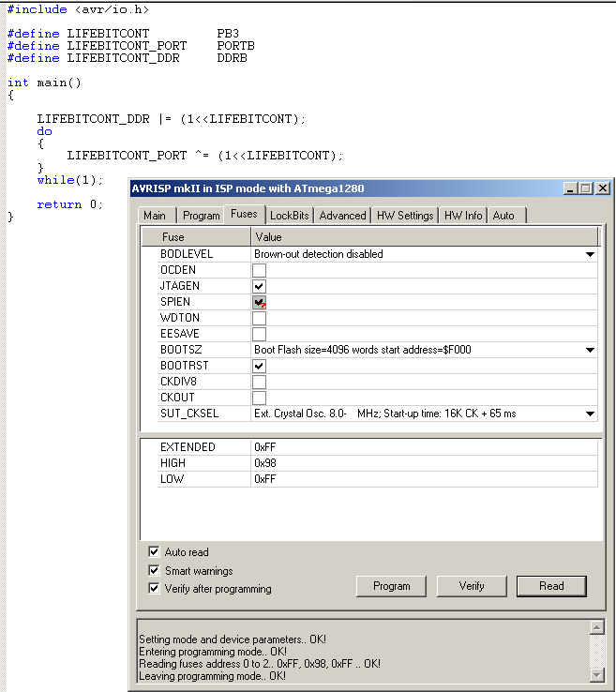The height and width of the screenshot is (692, 616).
Task: Select the SUT_CKSEL fuse row label
Action: tap(189, 414)
